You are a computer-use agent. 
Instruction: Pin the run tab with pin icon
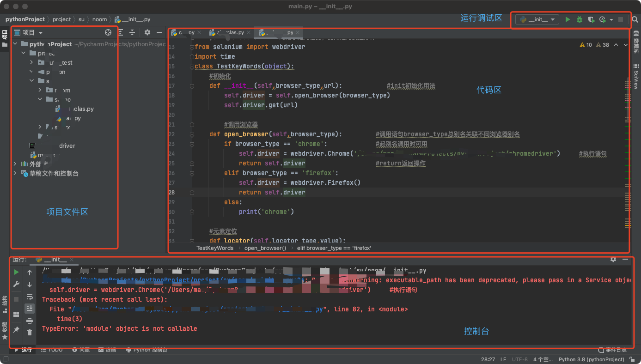[x=16, y=330]
